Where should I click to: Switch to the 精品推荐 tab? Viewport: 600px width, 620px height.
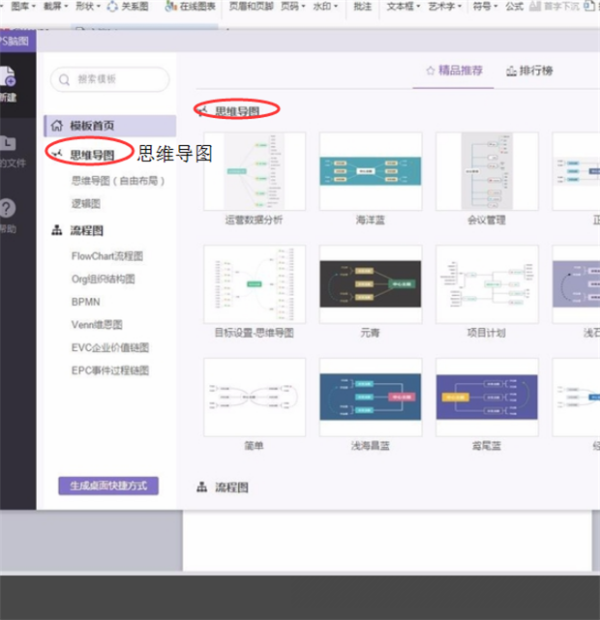click(454, 71)
